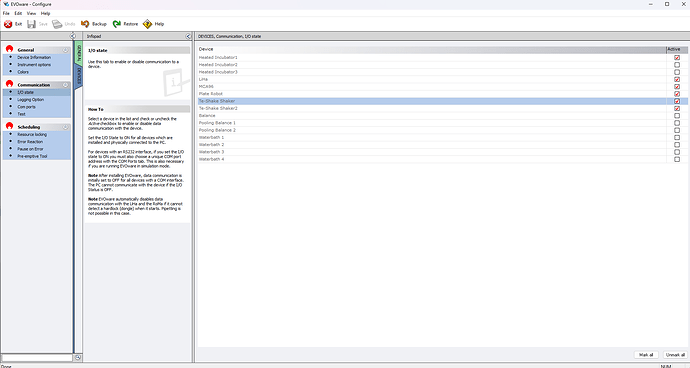The image size is (690, 368).
Task: Click the Unmark all button
Action: click(x=675, y=355)
